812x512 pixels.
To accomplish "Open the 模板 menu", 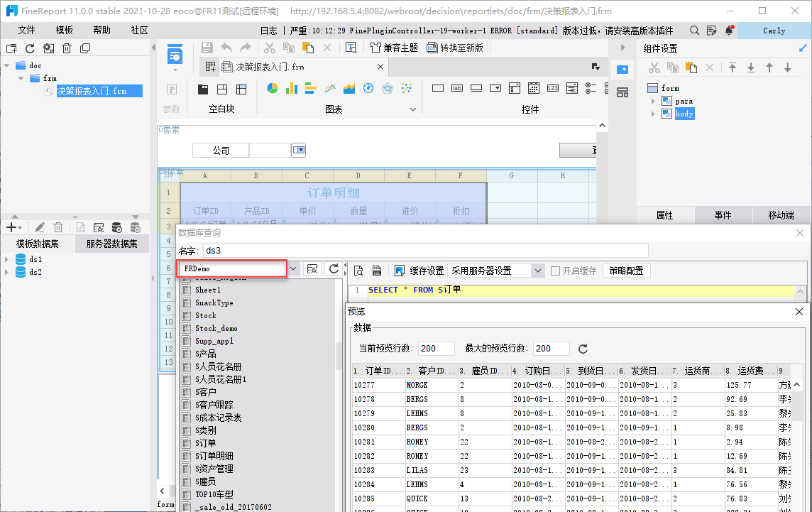I will point(65,31).
